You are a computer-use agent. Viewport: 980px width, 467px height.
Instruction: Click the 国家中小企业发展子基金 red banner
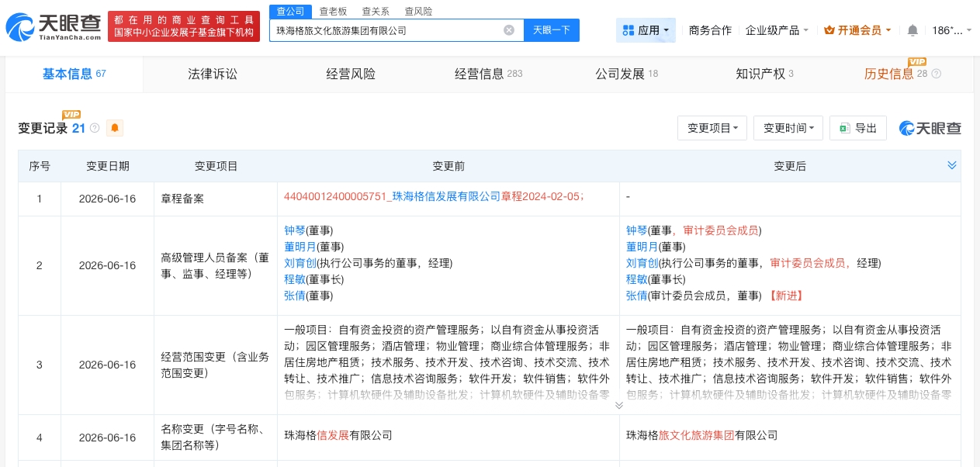pos(184,26)
